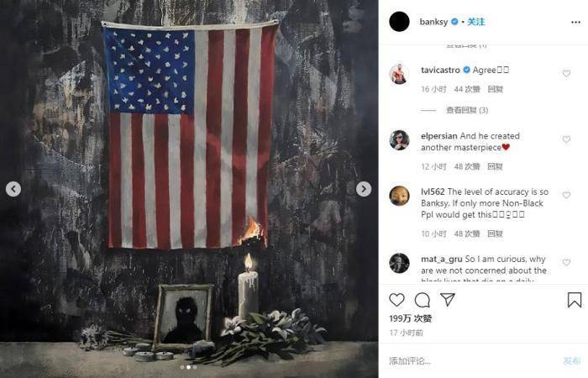Viewport: 588px width, 378px height.
Task: Save the post with the bookmark icon
Action: pyautogui.click(x=574, y=300)
